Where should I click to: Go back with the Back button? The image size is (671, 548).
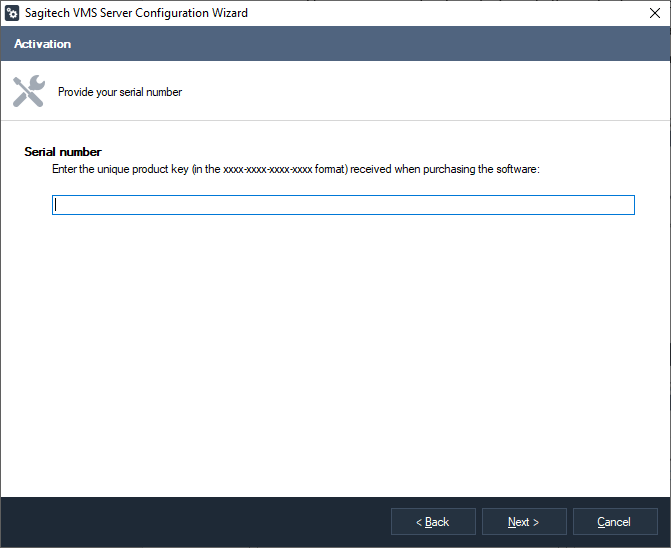(x=432, y=522)
